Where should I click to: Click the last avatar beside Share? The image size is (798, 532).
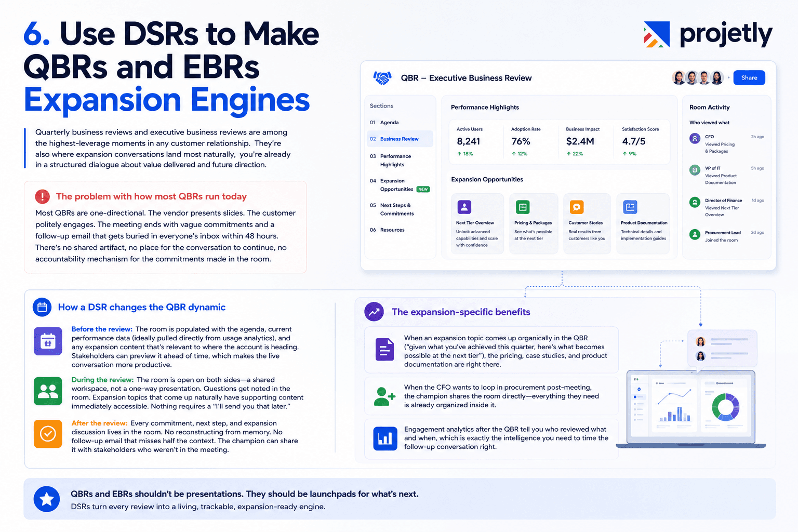point(717,78)
